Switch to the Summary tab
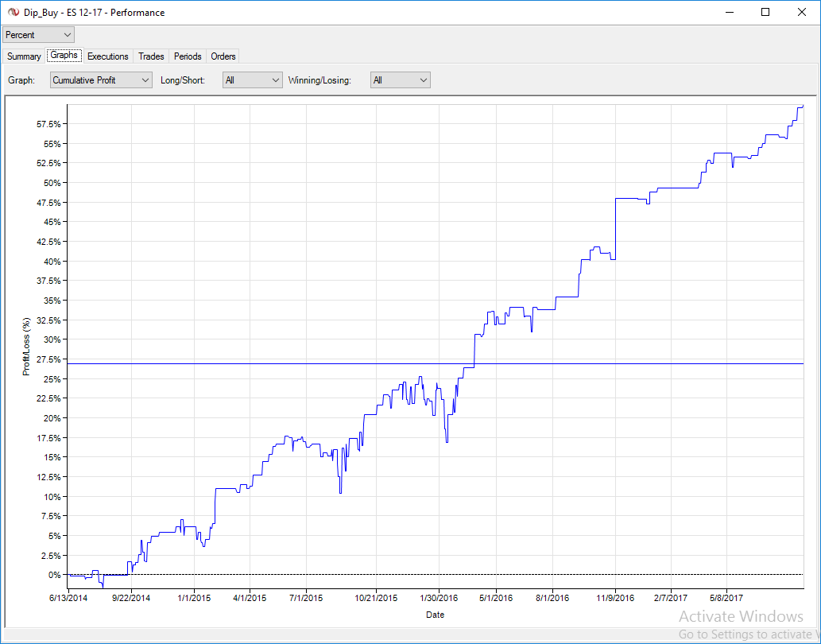The width and height of the screenshot is (821, 644). click(x=24, y=56)
